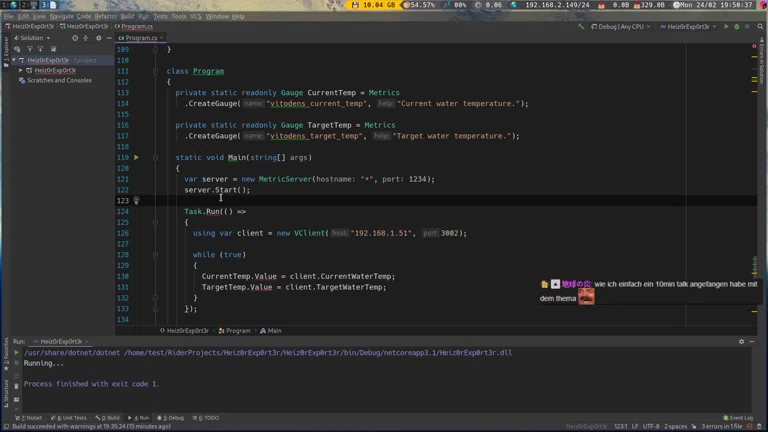Click collapse-all icon in Solution panel header
768x432 pixels.
click(86, 38)
